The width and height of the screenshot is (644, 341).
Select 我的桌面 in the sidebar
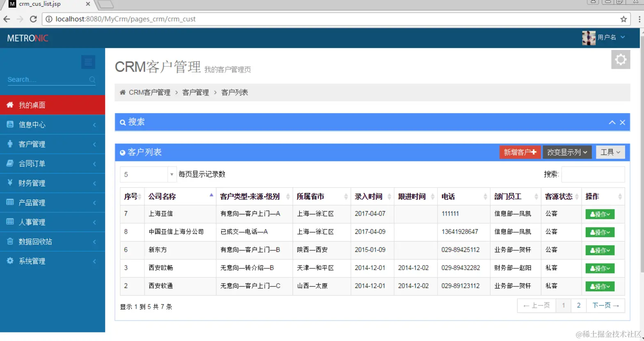coord(53,105)
